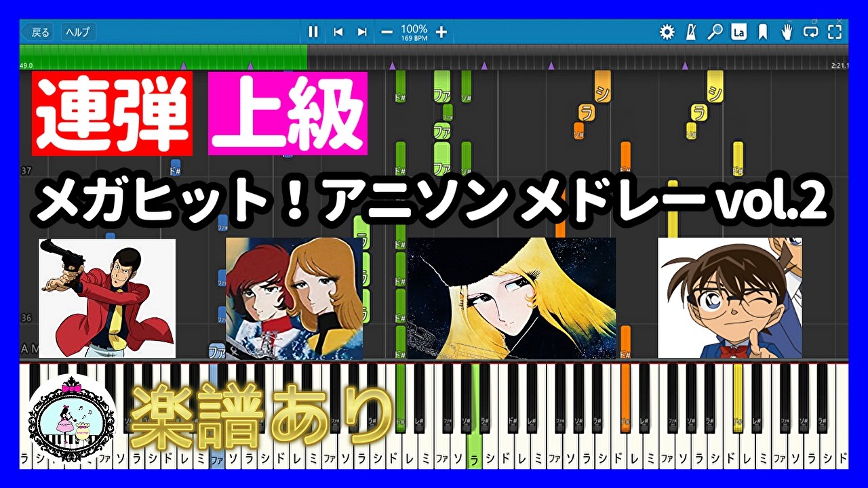Skip to the next section

pos(362,32)
